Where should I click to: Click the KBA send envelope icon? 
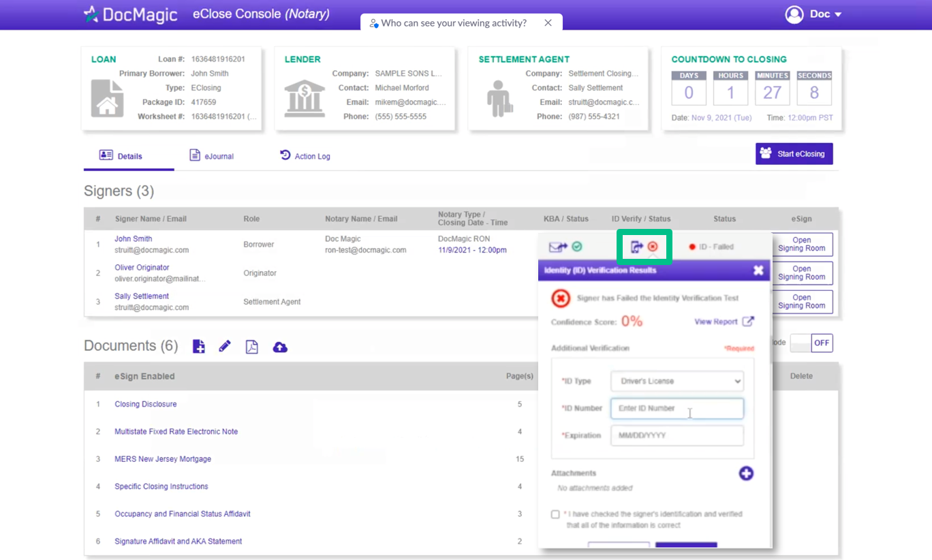(558, 247)
